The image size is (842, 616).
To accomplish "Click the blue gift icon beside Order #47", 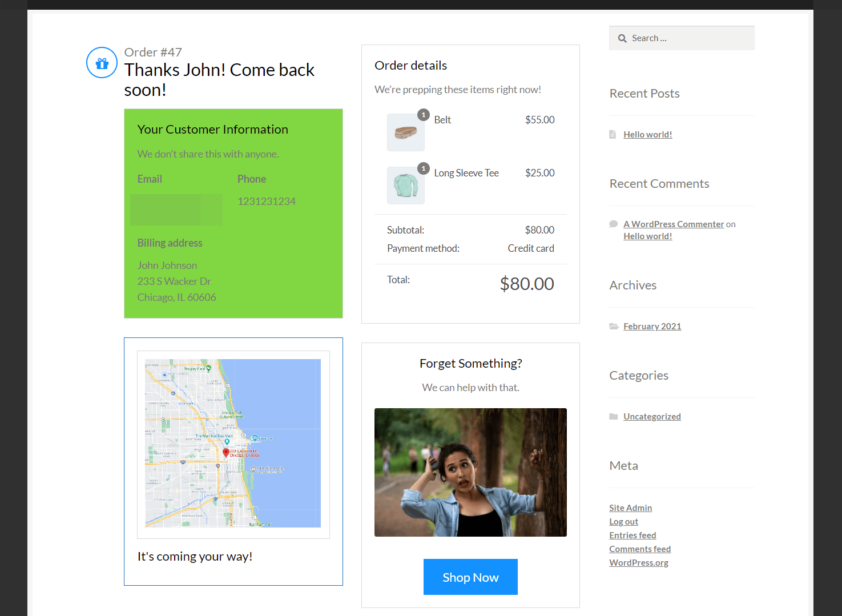I will 102,63.
